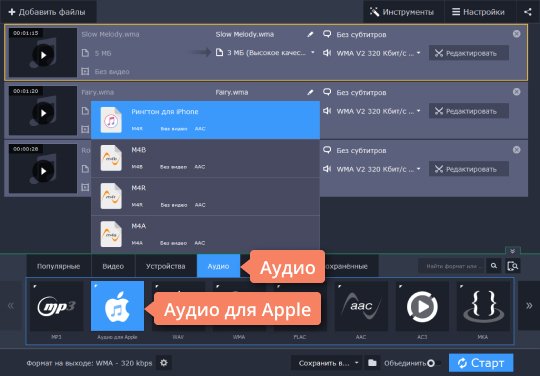Play the third file preview (00:00:28)
This screenshot has width=540, height=376.
click(x=43, y=171)
